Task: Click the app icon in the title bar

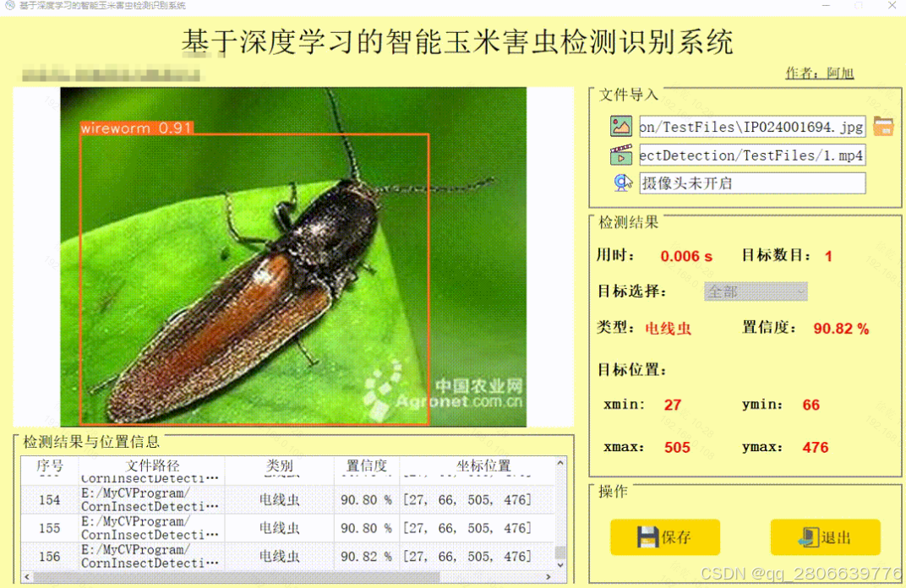Action: pos(8,6)
